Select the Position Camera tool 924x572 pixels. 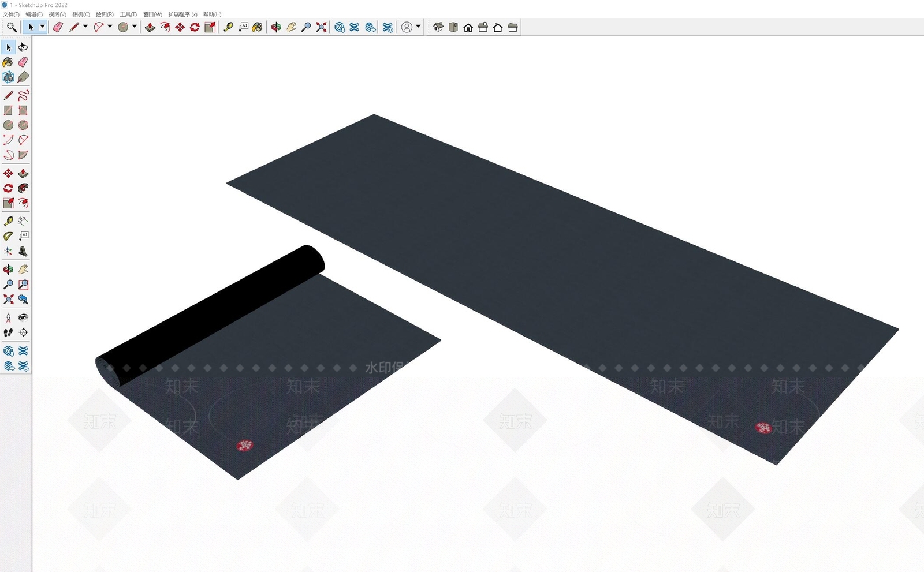8,317
